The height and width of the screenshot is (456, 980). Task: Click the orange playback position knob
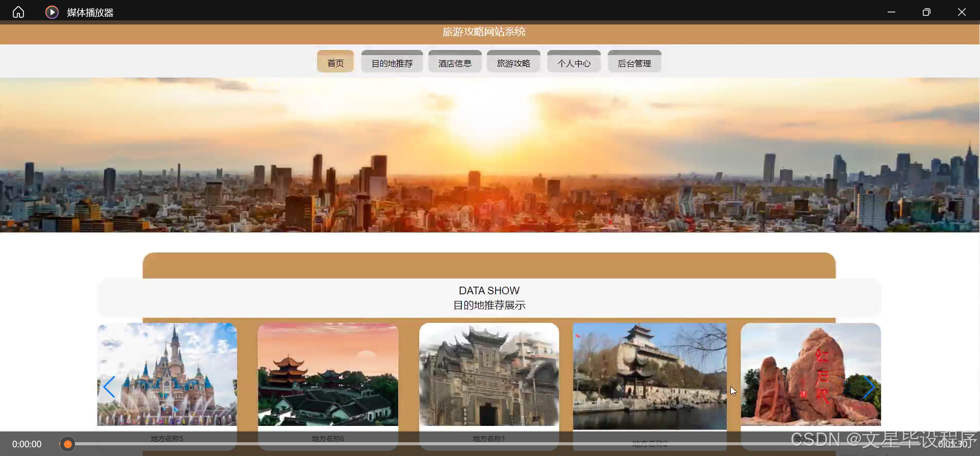tap(67, 444)
